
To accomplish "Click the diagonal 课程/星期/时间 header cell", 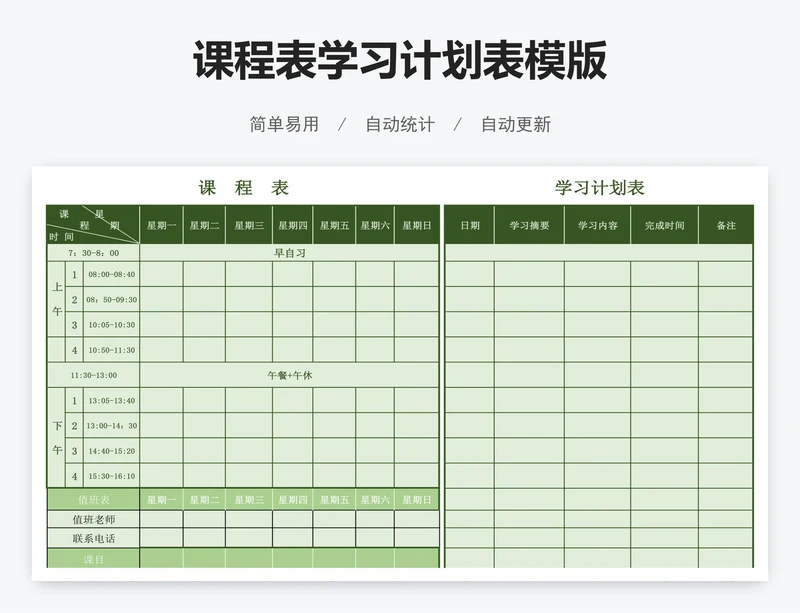I will 93,225.
